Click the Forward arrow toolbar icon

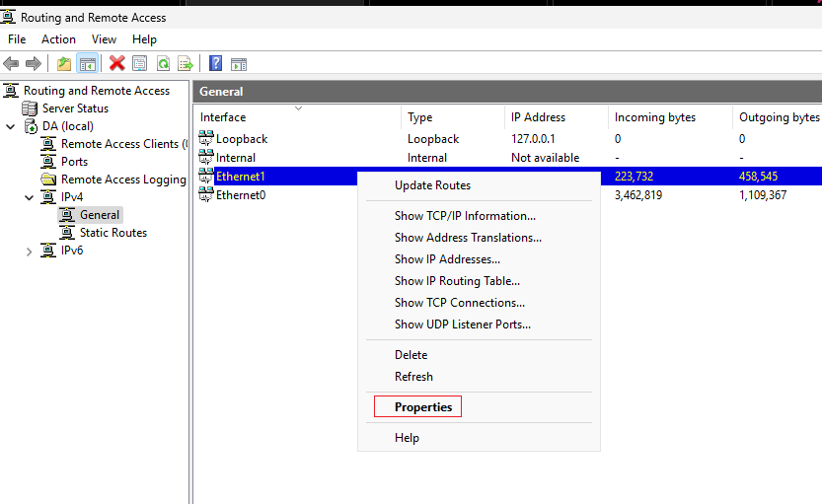click(x=34, y=64)
